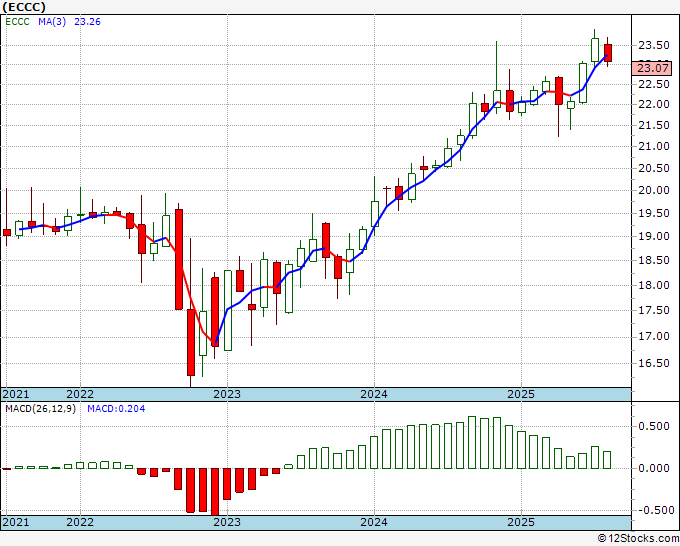Click 2021 on the price chart timeline
The width and height of the screenshot is (680, 546).
(16, 394)
